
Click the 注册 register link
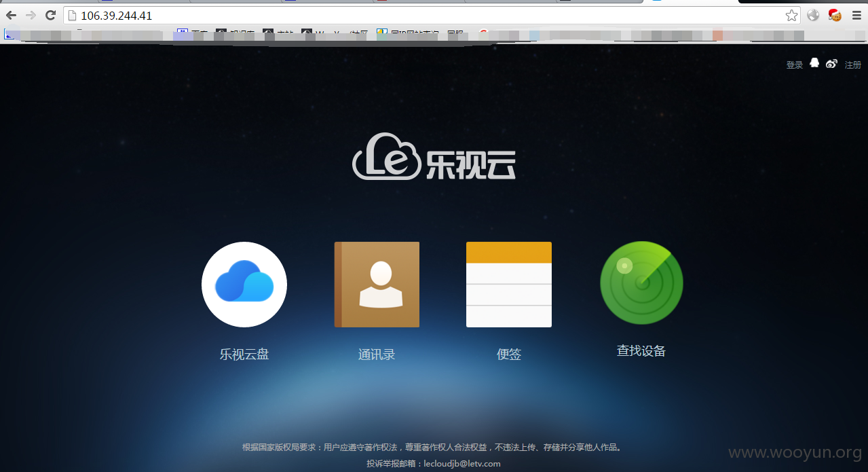[853, 65]
